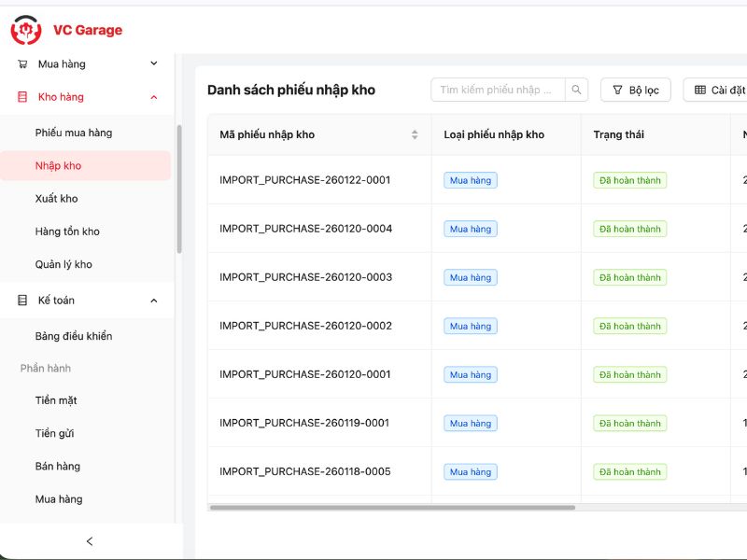Go to the Xuất kho page

57,199
